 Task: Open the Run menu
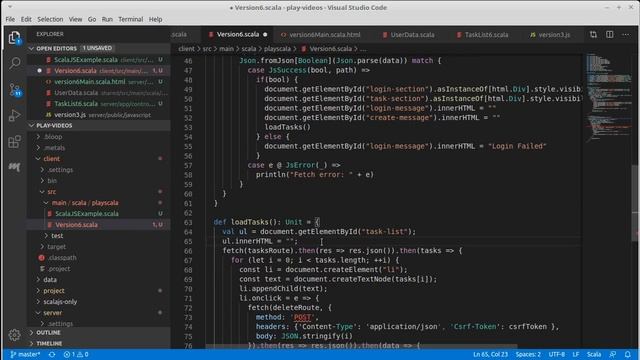point(107,19)
